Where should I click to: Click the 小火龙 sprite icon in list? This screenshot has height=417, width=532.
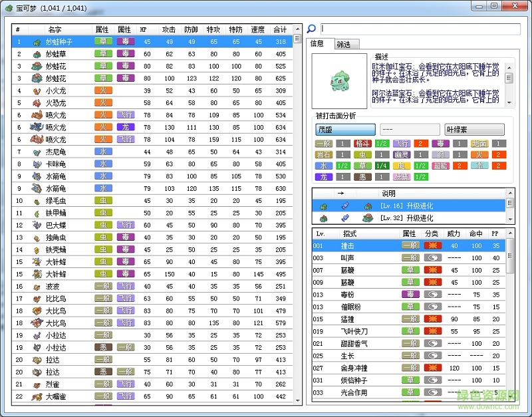[37, 90]
